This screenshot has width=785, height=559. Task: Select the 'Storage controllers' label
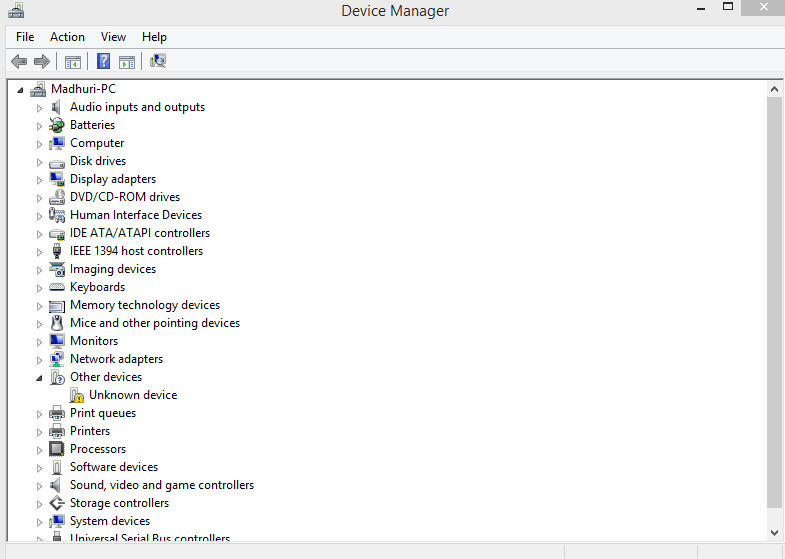point(120,503)
